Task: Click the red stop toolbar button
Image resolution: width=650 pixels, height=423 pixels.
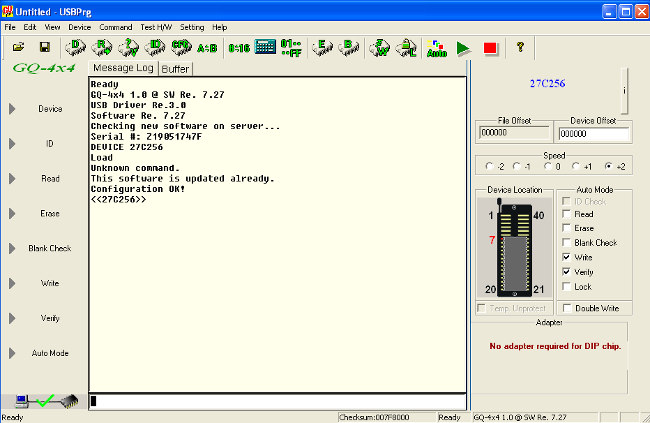Action: (x=490, y=48)
